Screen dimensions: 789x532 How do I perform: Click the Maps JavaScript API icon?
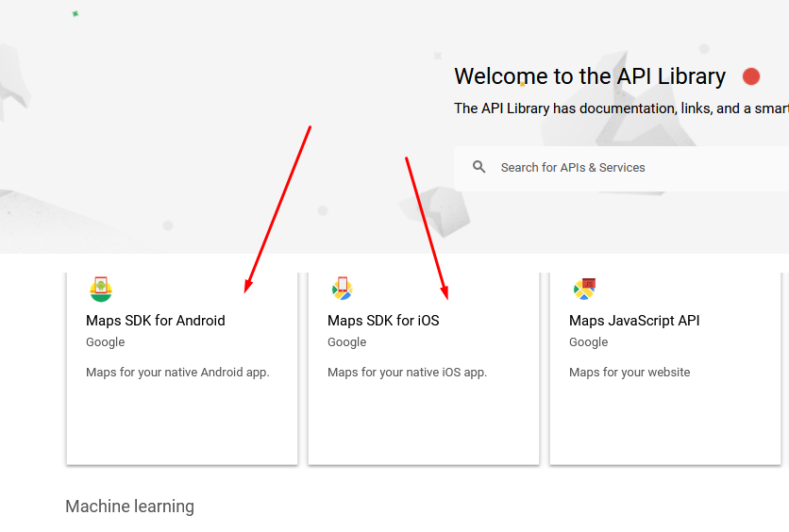[584, 289]
